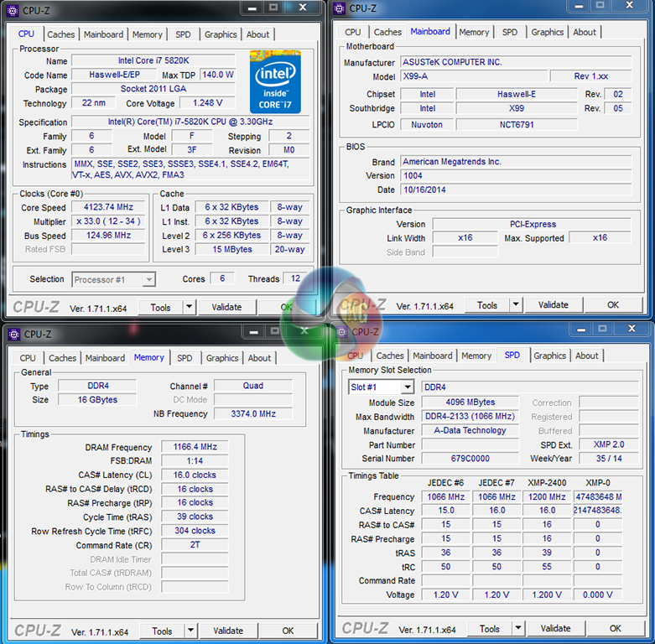Click the Tools button in the SPD window
Image resolution: width=655 pixels, height=644 pixels.
[489, 629]
